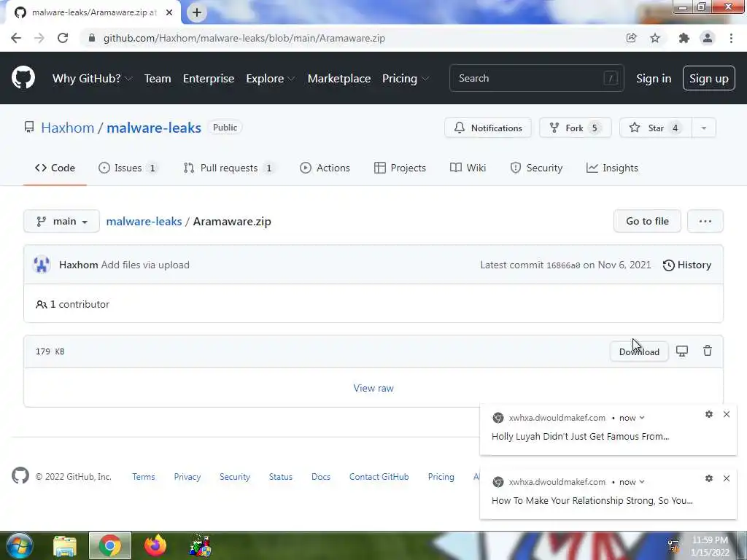Open commit hash 16866a0
The height and width of the screenshot is (560, 747).
click(x=563, y=265)
